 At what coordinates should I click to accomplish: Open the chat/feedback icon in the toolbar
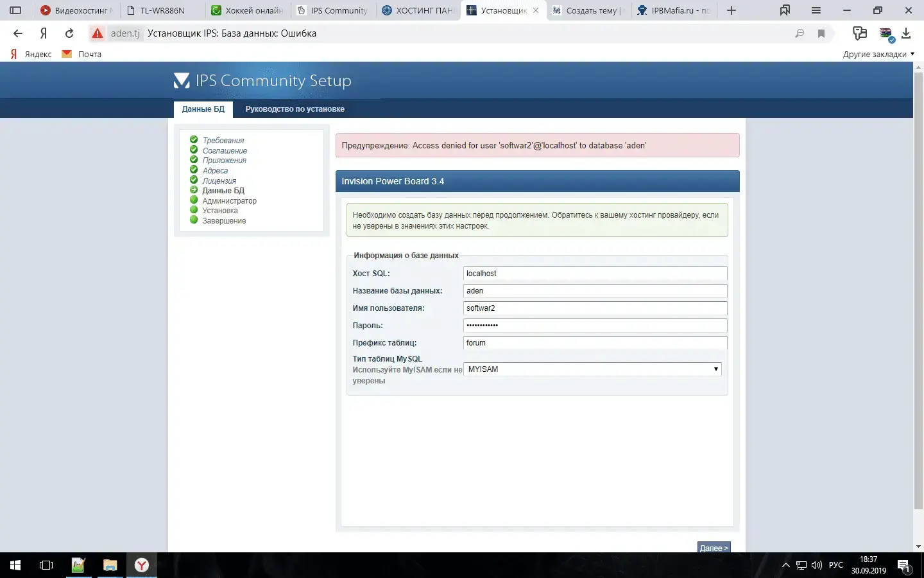tap(860, 33)
